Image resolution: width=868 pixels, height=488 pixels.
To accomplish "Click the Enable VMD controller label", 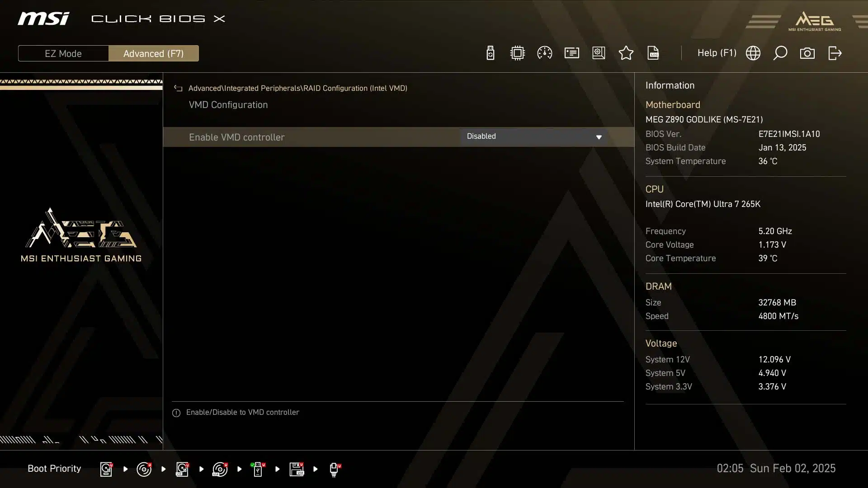I will click(x=236, y=137).
